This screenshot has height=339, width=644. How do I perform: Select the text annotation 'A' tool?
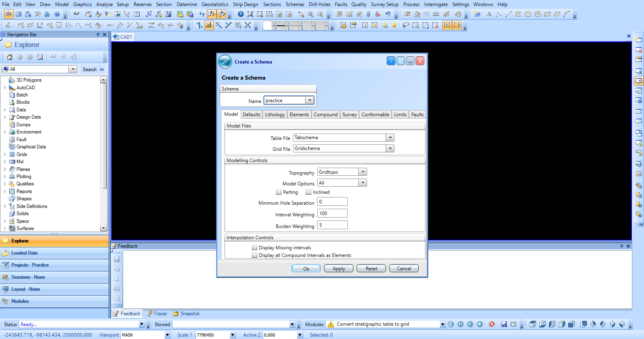(x=489, y=14)
